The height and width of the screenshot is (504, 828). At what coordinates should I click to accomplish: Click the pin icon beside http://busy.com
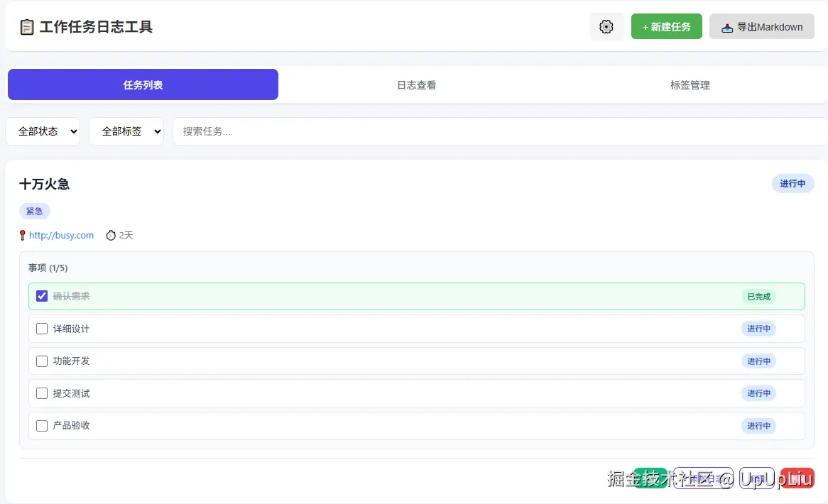click(22, 235)
